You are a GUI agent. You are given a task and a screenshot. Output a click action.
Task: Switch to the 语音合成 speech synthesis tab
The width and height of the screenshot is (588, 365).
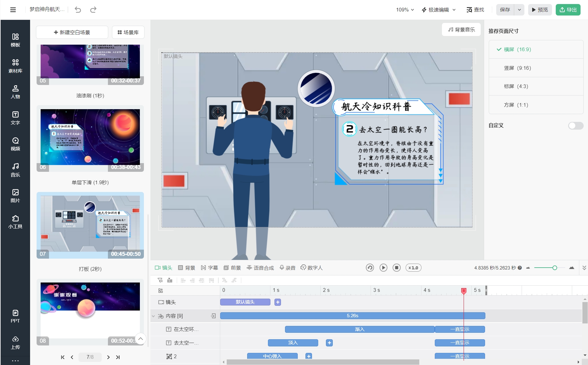(x=260, y=268)
